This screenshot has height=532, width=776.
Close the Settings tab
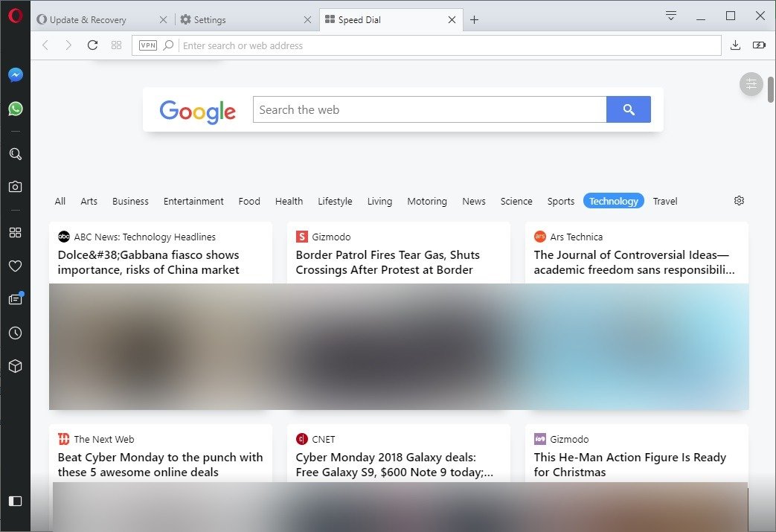click(x=307, y=20)
